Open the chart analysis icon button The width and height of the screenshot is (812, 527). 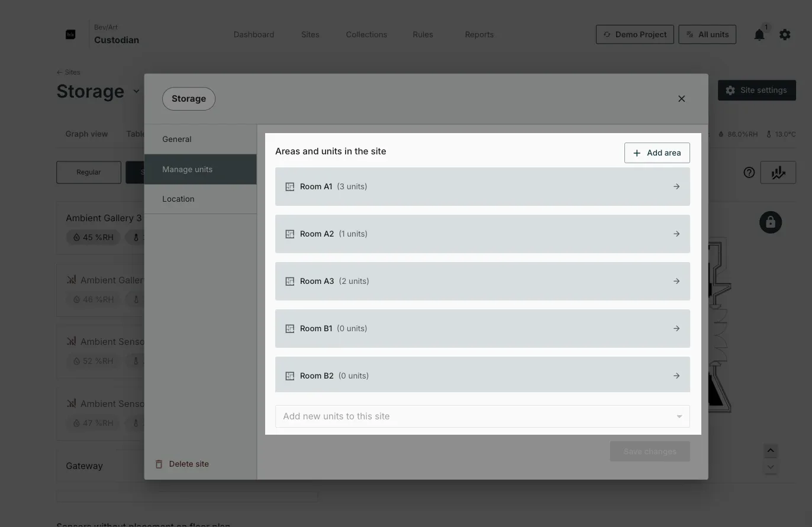click(778, 173)
